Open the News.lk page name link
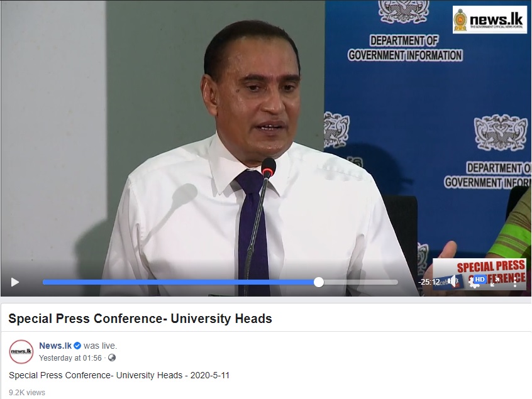The image size is (532, 399). click(55, 346)
